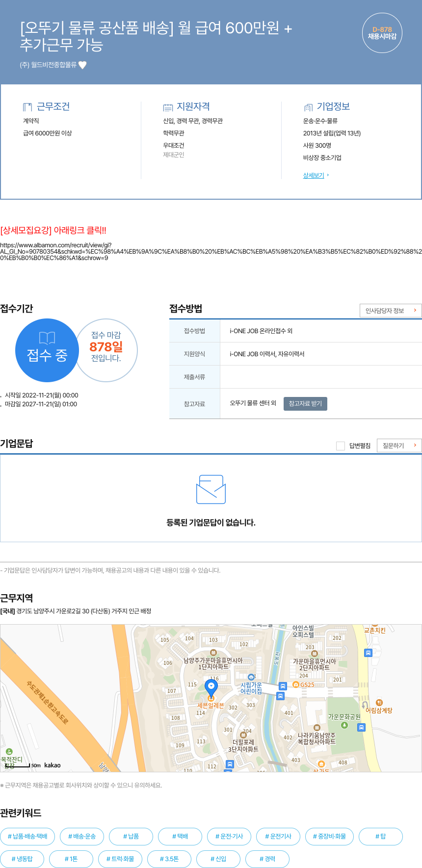Select the #1톤 keyword tag
The height and width of the screenshot is (868, 422).
pos(71,859)
